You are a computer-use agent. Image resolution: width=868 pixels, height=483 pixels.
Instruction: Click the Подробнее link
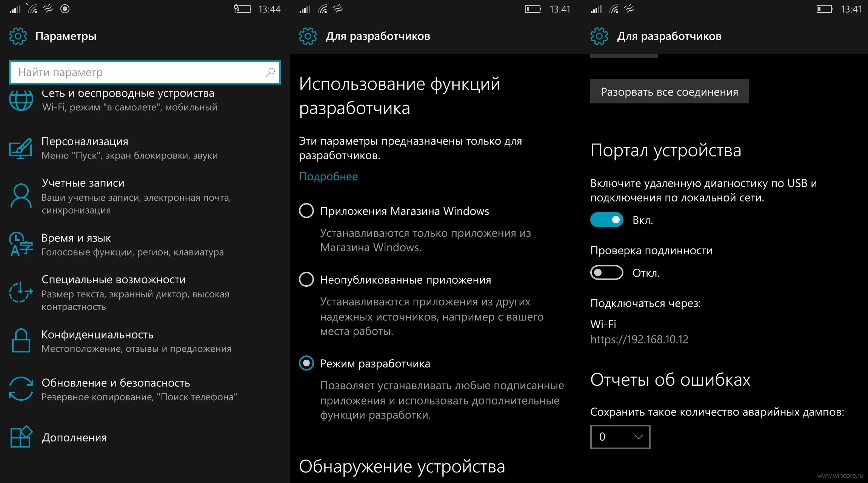[328, 177]
